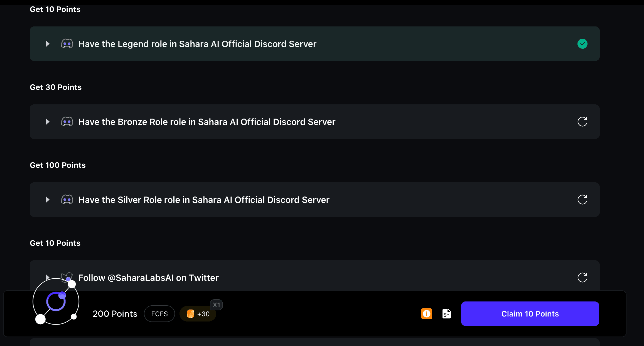
Task: Click the orange gem +30 reward badge
Action: 198,314
